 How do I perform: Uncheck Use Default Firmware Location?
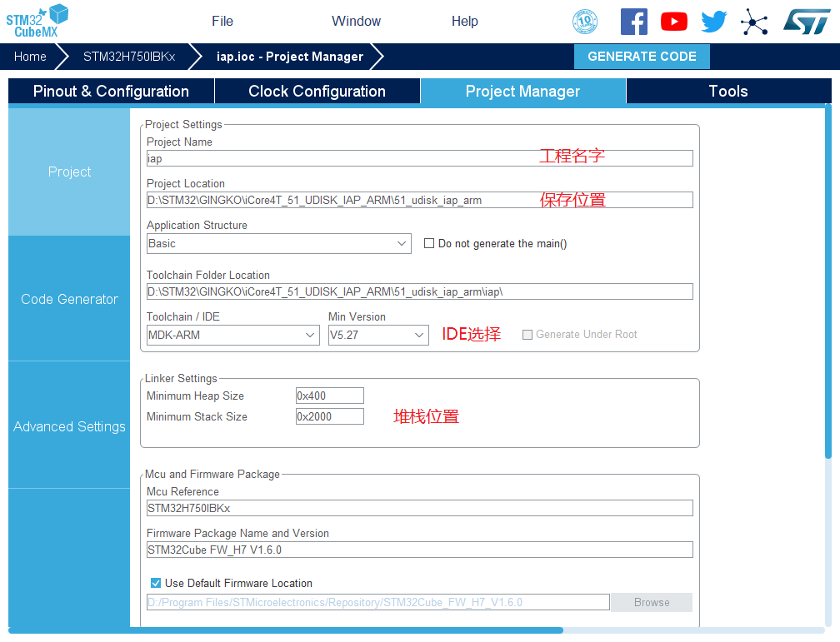pos(156,584)
